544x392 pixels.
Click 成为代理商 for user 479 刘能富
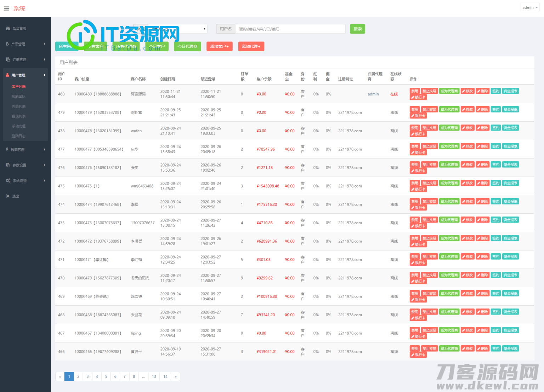[449, 109]
